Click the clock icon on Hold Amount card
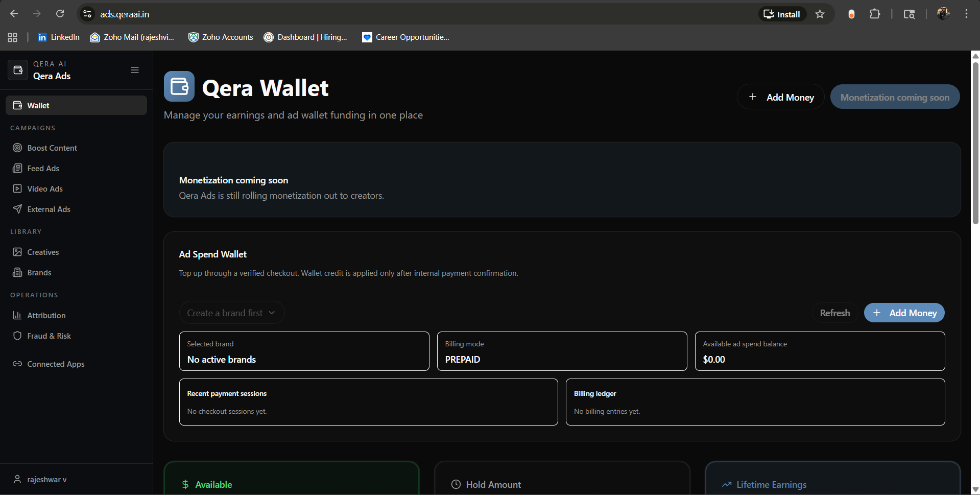 tap(456, 484)
